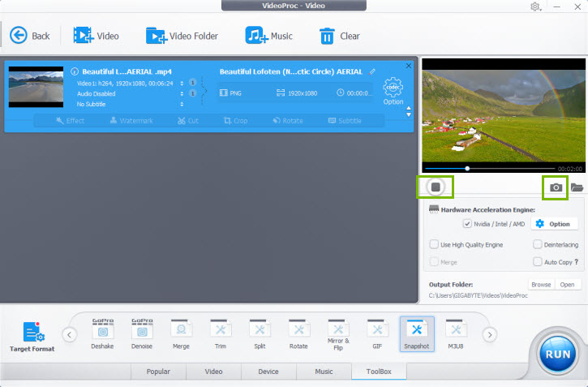Image resolution: width=588 pixels, height=387 pixels.
Task: Check the Deinterlacing option
Action: [538, 244]
